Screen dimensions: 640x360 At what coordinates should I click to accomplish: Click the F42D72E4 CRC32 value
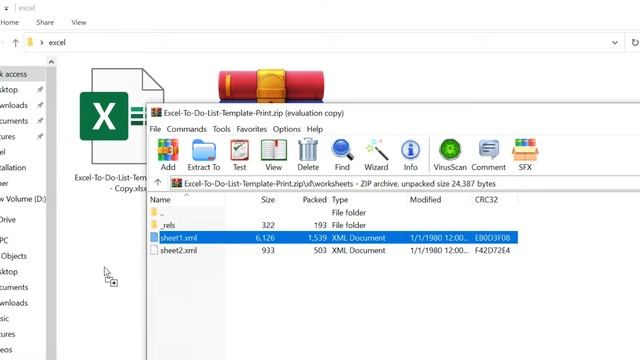[492, 250]
